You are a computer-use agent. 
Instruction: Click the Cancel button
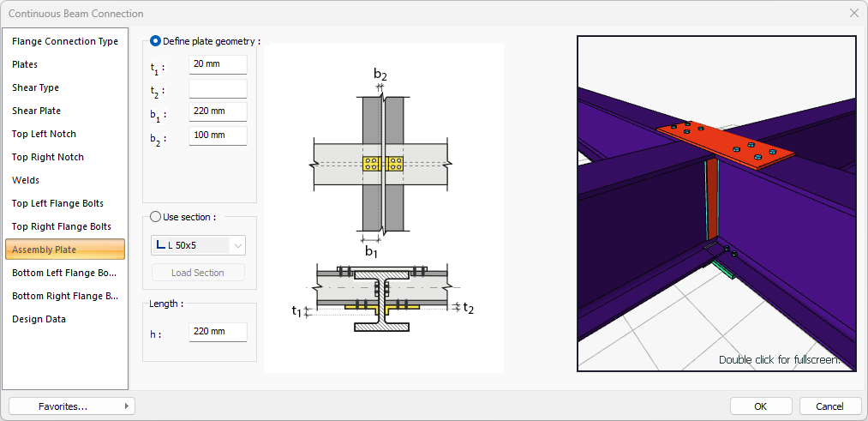pyautogui.click(x=829, y=406)
